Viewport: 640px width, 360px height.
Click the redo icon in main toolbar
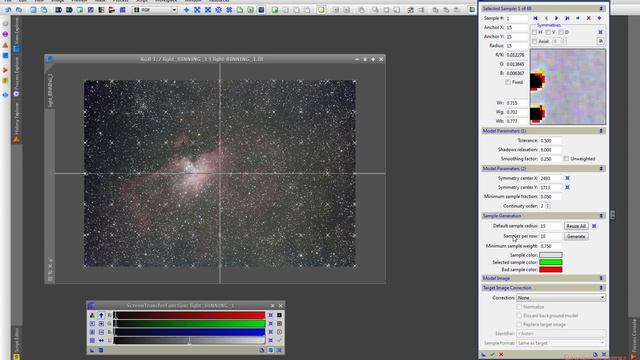[x=19, y=9]
